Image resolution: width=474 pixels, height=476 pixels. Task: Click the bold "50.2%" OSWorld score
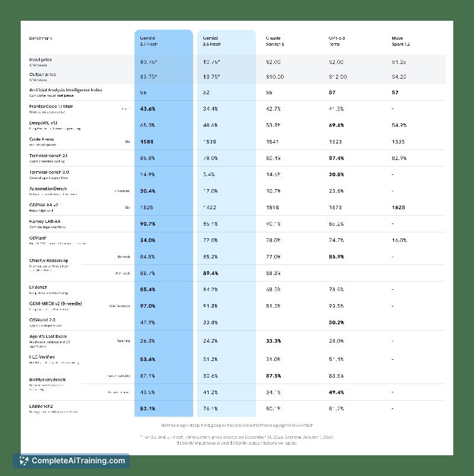pos(336,322)
